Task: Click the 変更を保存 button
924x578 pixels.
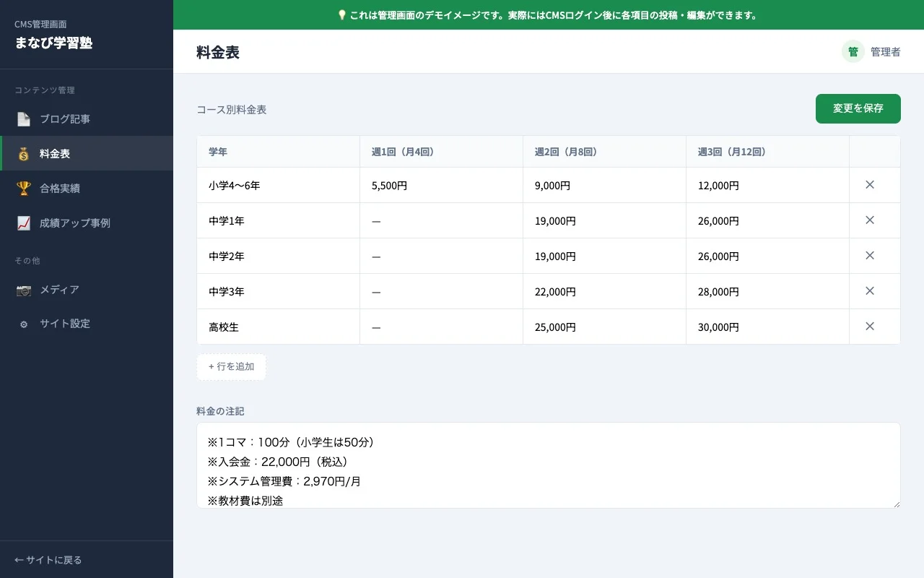Action: point(858,108)
